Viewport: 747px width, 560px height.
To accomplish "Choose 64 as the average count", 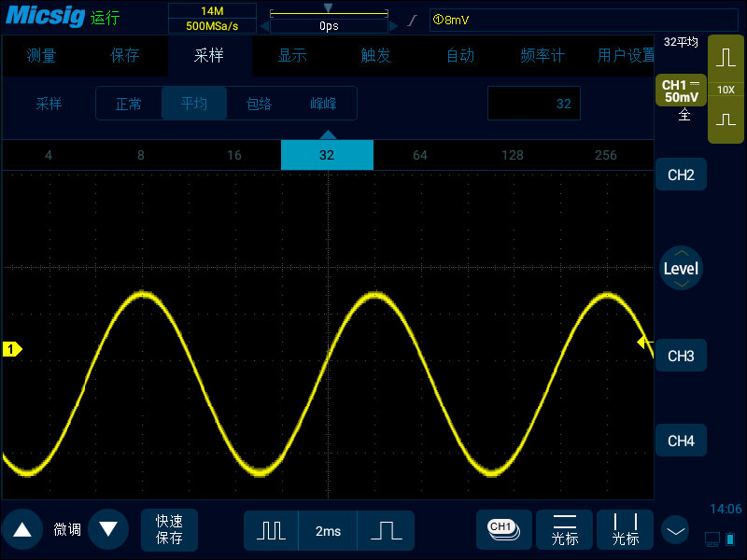I will click(419, 155).
